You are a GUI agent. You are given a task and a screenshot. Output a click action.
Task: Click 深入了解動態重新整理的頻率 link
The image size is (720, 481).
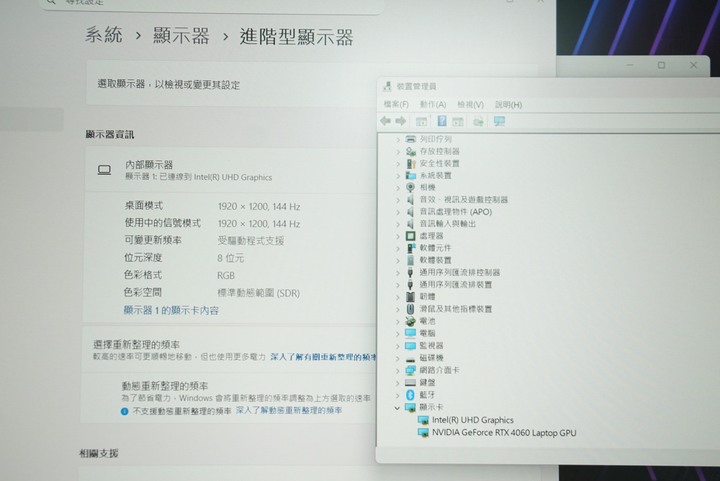pos(288,410)
